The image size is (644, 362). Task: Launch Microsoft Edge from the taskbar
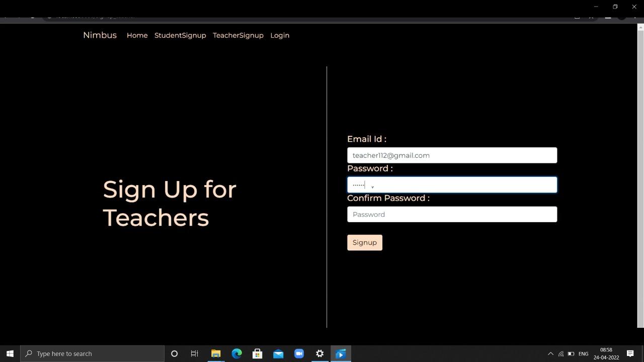(236, 353)
